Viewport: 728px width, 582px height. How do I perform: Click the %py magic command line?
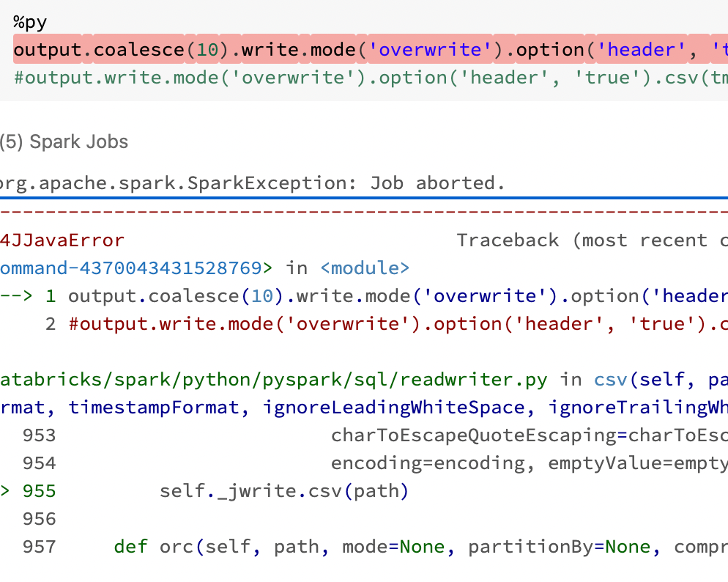point(30,22)
